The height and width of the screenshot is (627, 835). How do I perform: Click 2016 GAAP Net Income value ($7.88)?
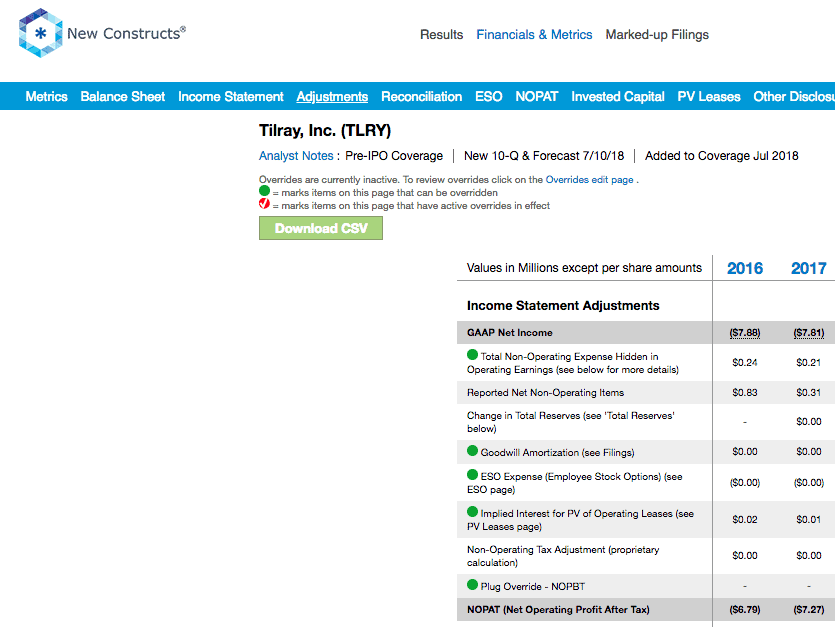pyautogui.click(x=744, y=333)
